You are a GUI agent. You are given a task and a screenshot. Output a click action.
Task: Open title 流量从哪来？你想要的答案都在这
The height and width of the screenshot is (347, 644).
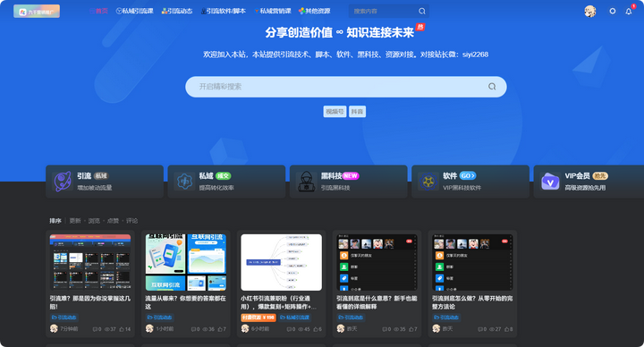(x=186, y=302)
